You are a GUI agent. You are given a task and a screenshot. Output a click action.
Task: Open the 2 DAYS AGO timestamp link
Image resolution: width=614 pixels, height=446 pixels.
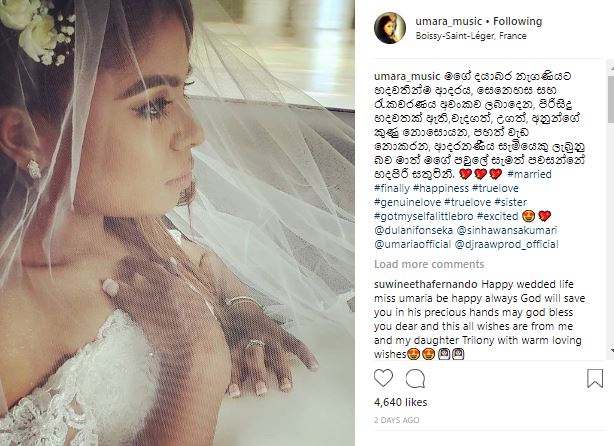(397, 420)
